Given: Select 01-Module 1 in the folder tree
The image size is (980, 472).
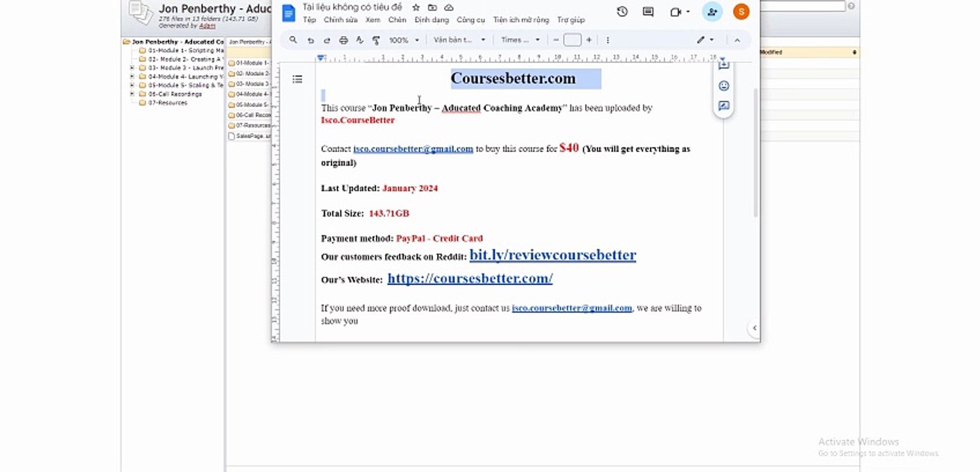Looking at the screenshot, I should [x=181, y=50].
